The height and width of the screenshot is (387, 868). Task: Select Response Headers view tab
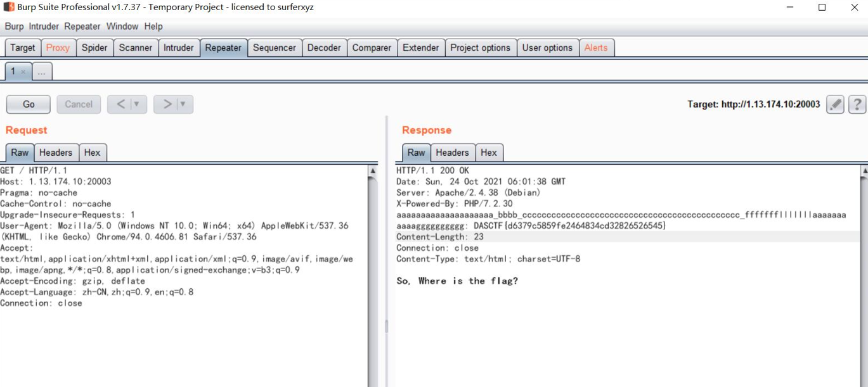click(x=453, y=153)
